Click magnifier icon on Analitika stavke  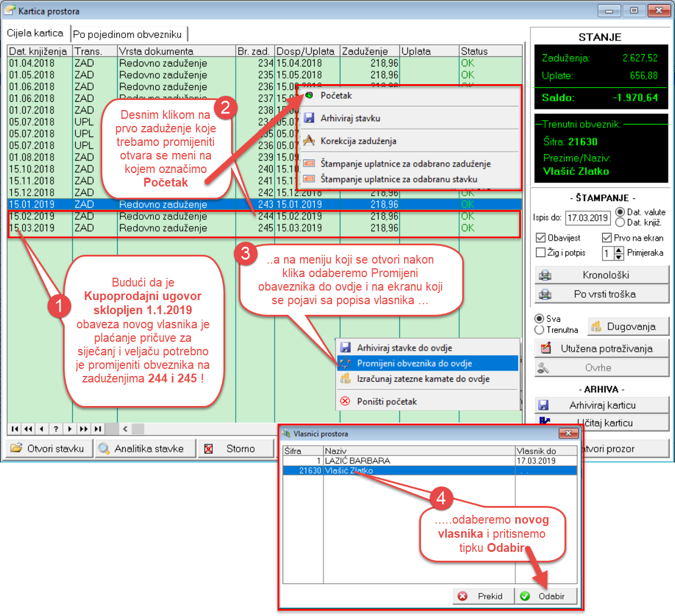click(103, 448)
